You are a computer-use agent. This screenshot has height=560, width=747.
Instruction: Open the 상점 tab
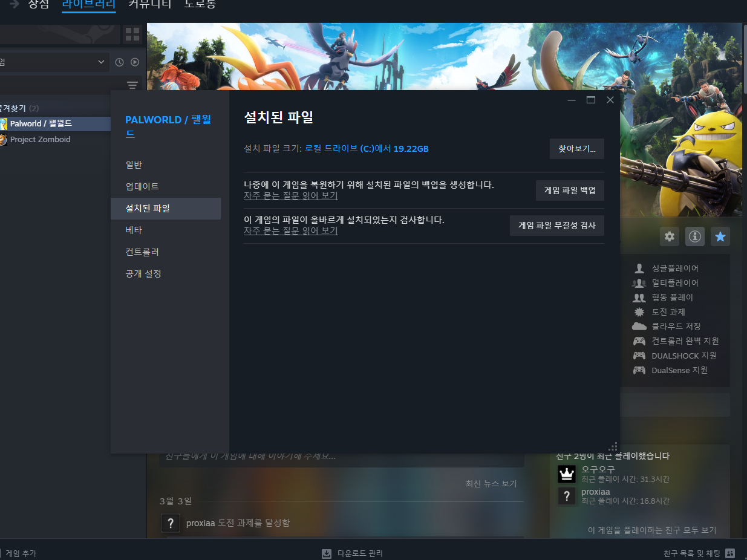[39, 4]
